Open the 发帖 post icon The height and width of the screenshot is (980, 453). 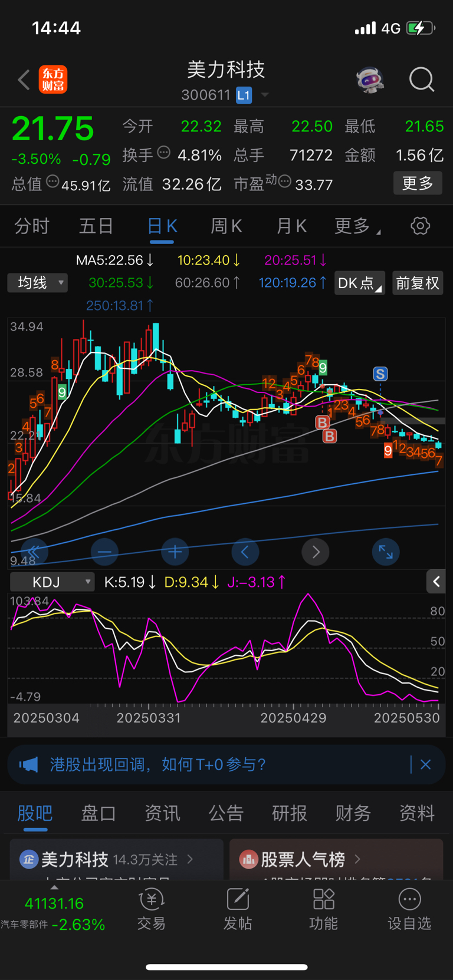click(238, 909)
